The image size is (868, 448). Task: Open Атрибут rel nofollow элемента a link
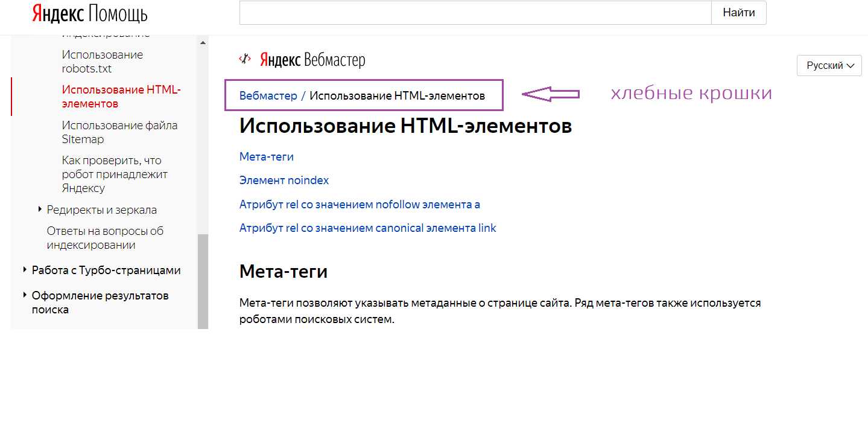[360, 204]
